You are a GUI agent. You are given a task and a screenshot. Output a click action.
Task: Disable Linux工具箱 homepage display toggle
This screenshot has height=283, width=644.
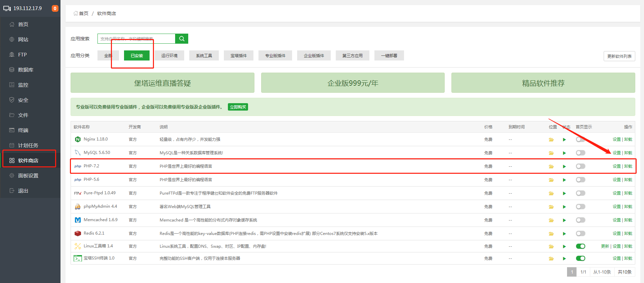point(580,246)
